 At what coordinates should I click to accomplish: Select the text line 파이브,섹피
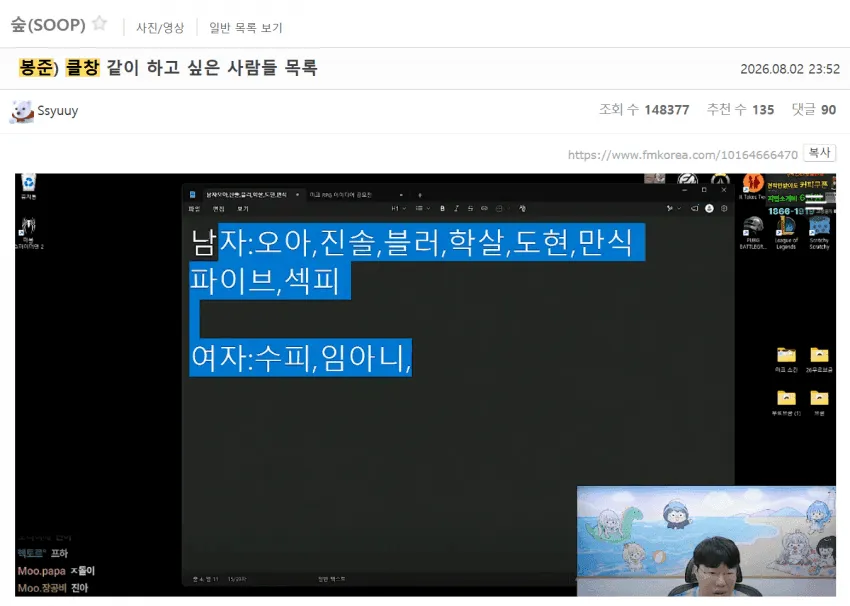click(x=266, y=281)
